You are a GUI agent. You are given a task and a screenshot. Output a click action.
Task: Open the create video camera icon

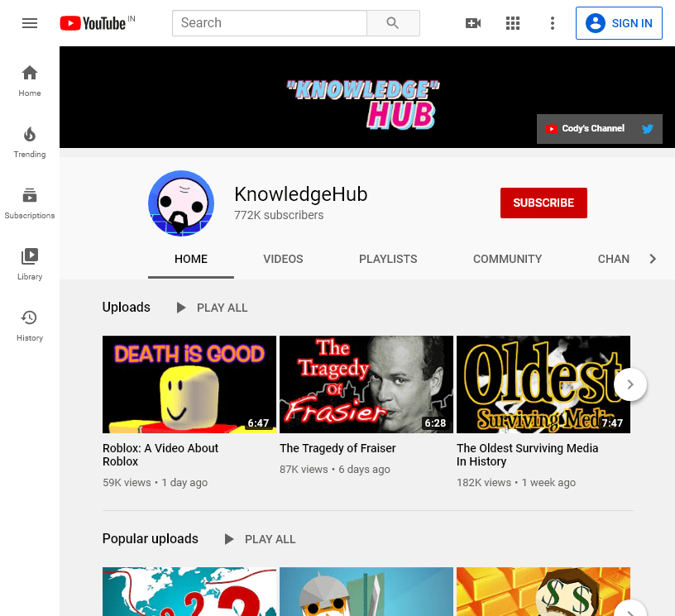click(x=473, y=23)
